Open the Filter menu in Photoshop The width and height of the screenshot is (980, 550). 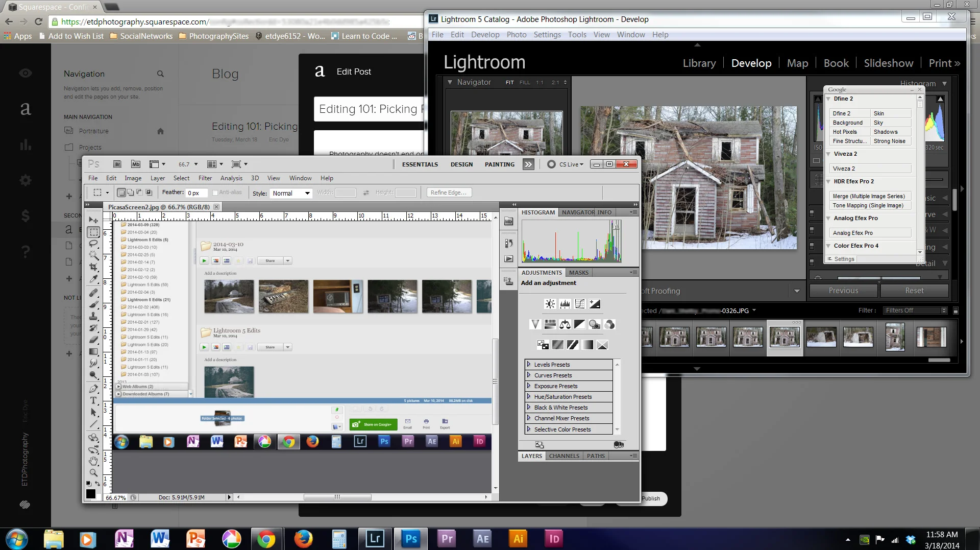coord(205,178)
